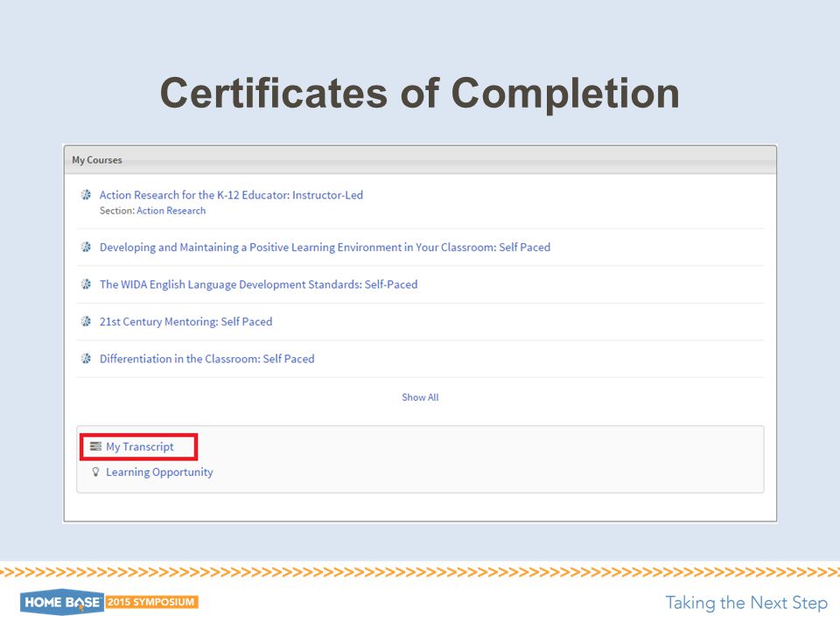840x630 pixels.
Task: Click the Taking the Next Step text
Action: click(746, 603)
